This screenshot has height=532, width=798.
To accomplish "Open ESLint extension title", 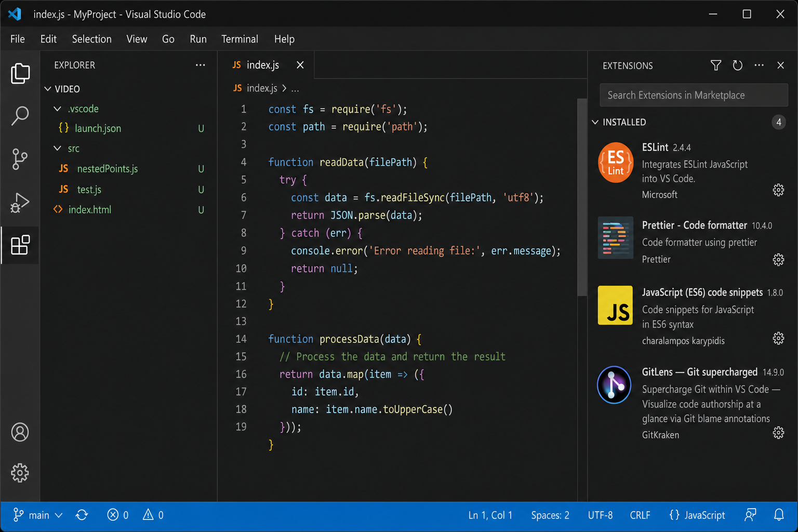I will 655,148.
